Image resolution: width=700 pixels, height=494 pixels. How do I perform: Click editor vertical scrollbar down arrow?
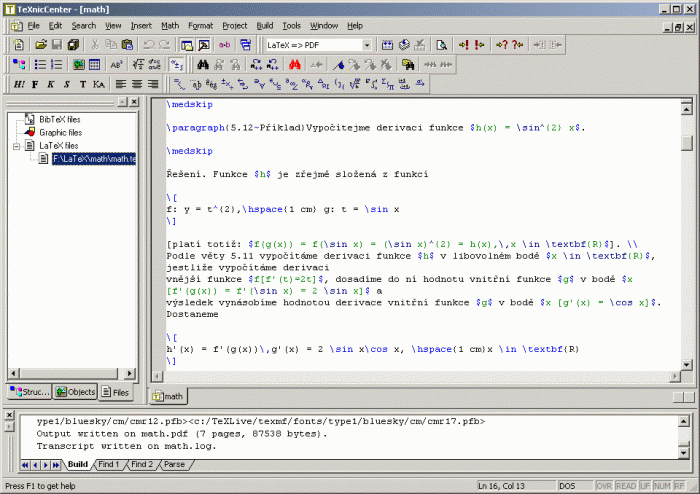[687, 365]
